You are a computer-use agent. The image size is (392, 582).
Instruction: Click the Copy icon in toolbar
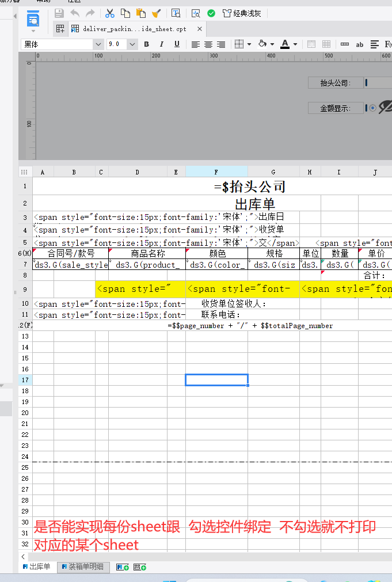pos(125,13)
